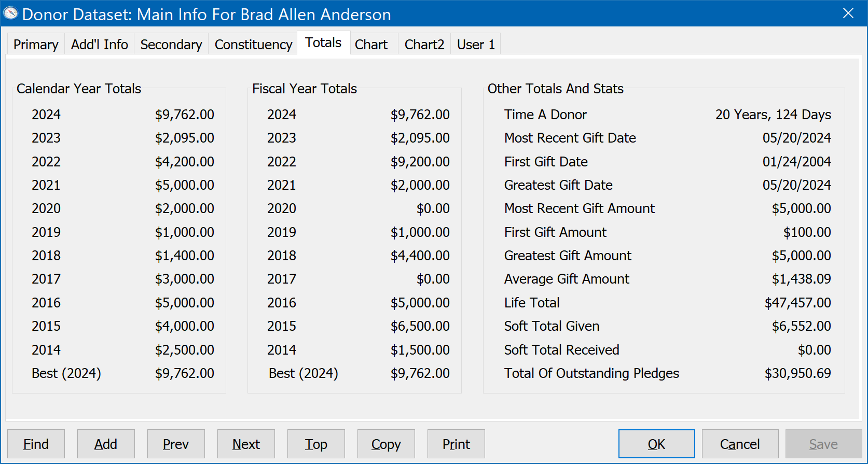Confirm with the OK button
Image resolution: width=868 pixels, height=464 pixels.
(x=656, y=444)
